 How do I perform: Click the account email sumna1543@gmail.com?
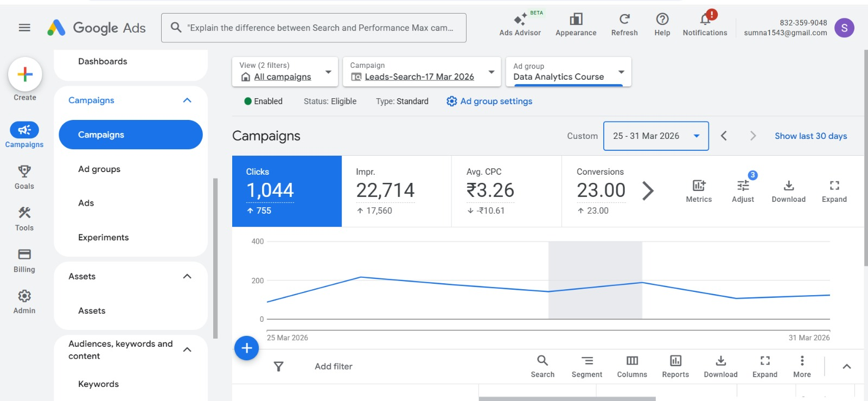point(786,33)
